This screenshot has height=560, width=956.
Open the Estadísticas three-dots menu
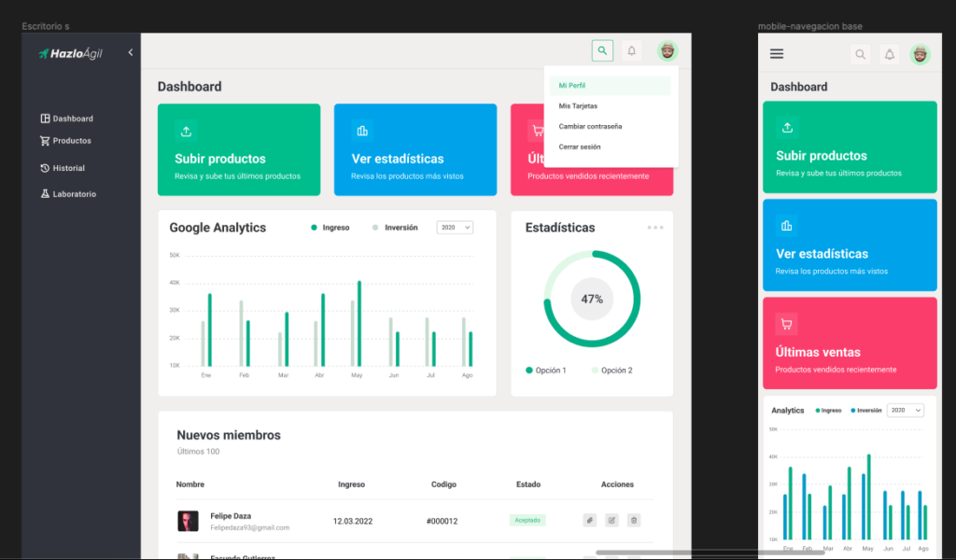[655, 227]
